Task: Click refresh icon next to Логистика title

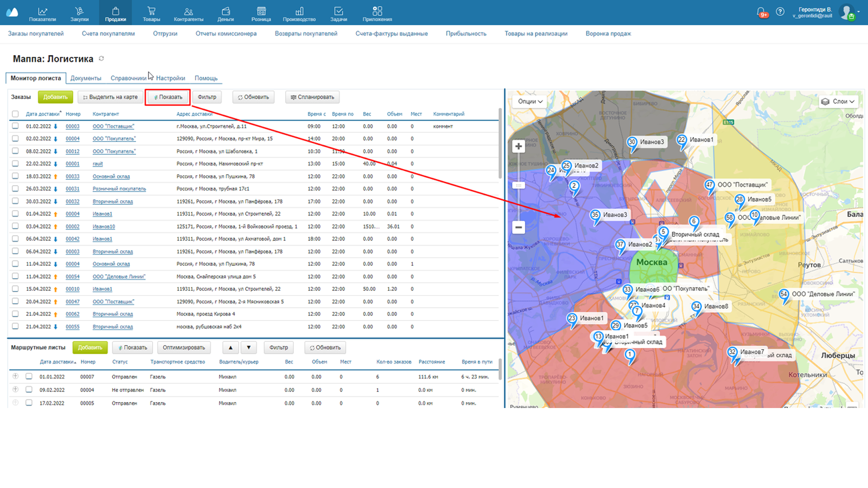Action: point(102,59)
